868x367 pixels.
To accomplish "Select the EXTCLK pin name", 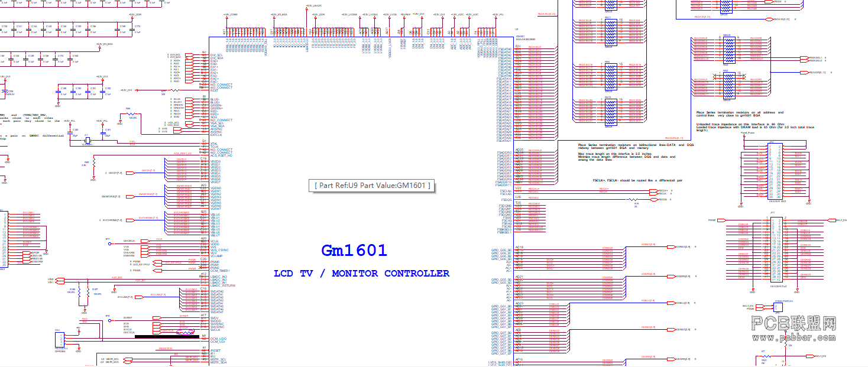I will pos(216,135).
